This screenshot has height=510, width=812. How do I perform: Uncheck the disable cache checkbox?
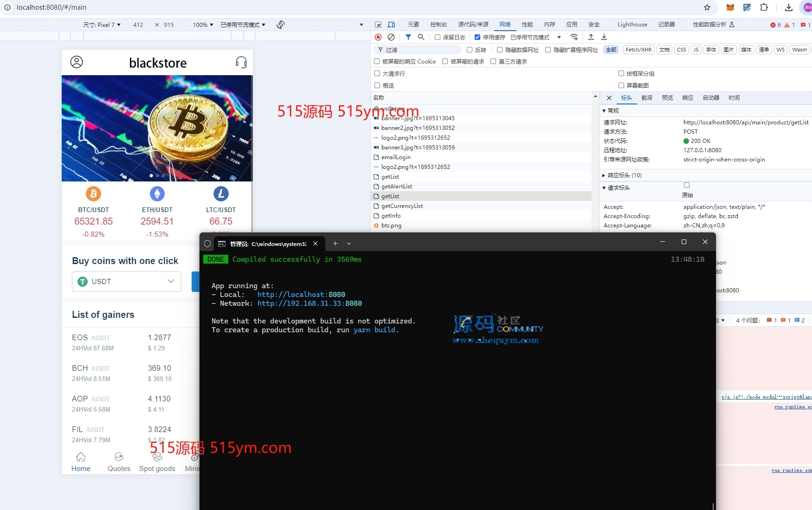(477, 37)
